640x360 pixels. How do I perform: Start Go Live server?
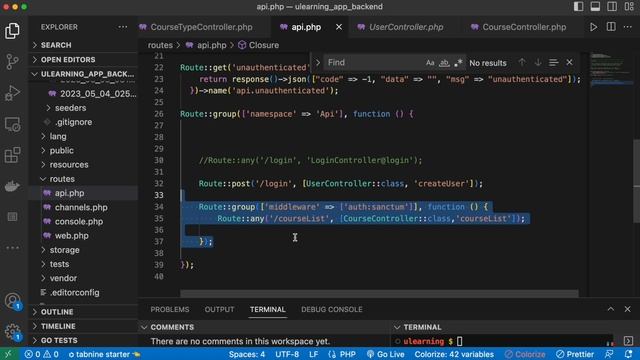coord(385,354)
